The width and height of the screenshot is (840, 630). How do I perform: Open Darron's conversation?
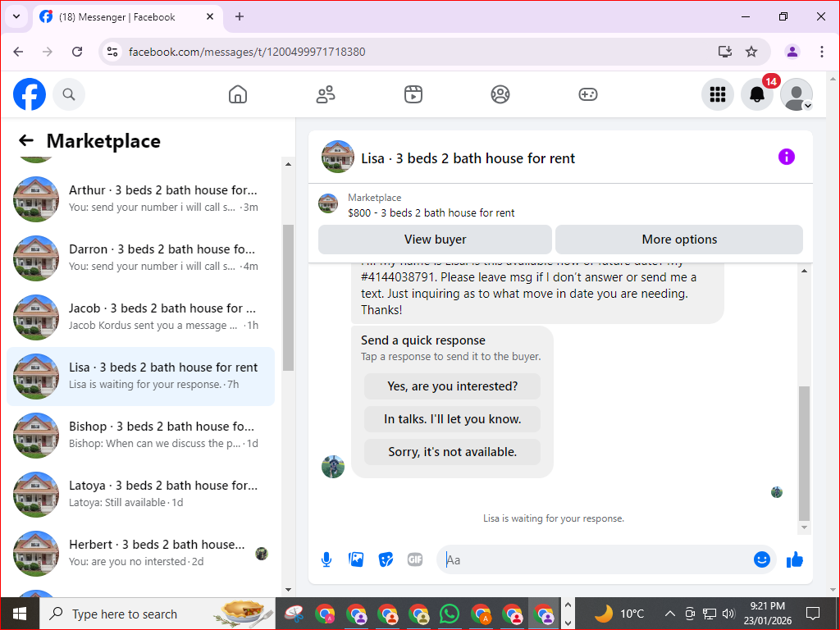click(140, 258)
